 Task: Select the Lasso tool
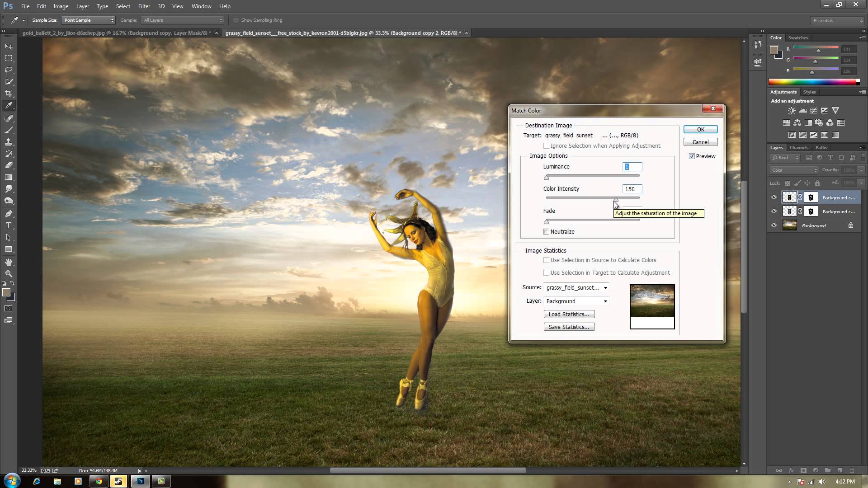coord(9,70)
